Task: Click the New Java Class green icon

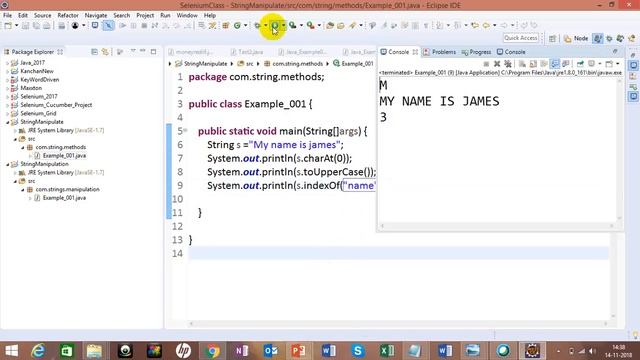Action: click(237, 25)
